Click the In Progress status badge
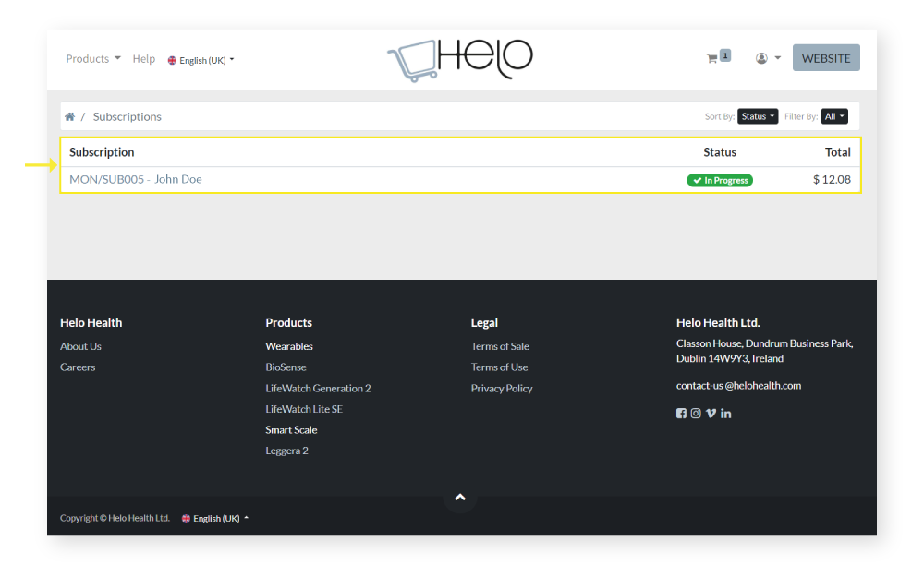This screenshot has width=924, height=565. [x=720, y=180]
